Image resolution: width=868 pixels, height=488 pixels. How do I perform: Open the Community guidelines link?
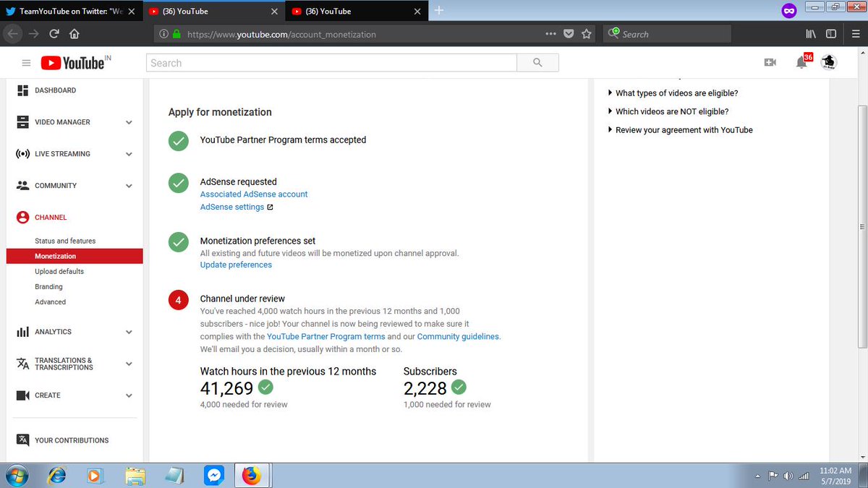click(458, 336)
